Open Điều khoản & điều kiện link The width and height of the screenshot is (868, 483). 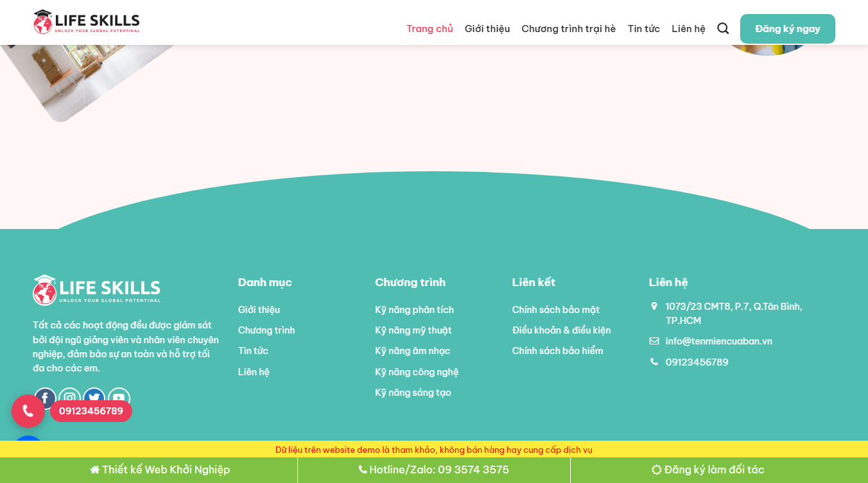coord(562,330)
